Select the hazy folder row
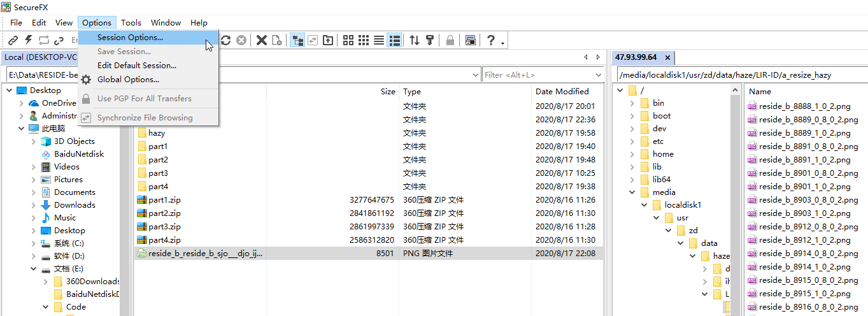Viewport: 868px width, 316px height. click(368, 133)
